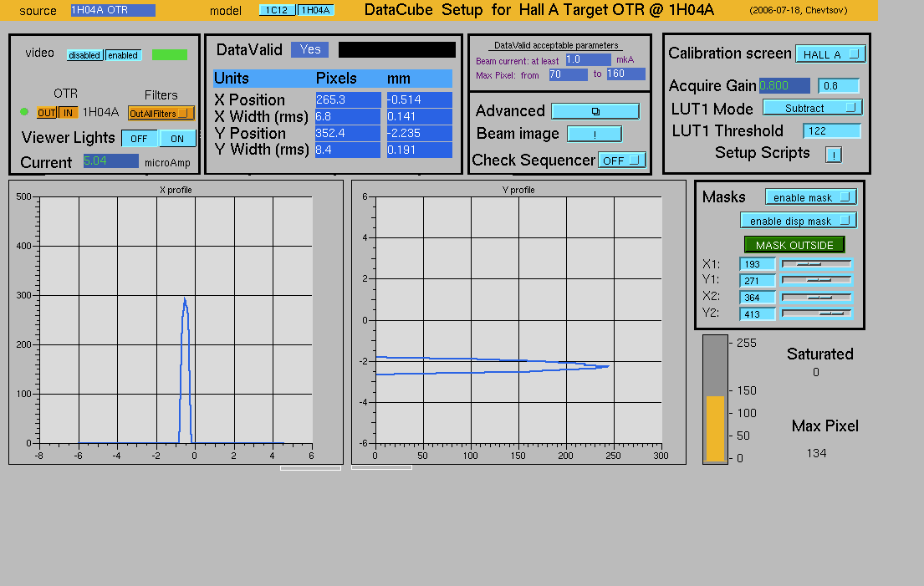Adjust the Y1 mask slider
924x586 pixels.
[x=817, y=280]
